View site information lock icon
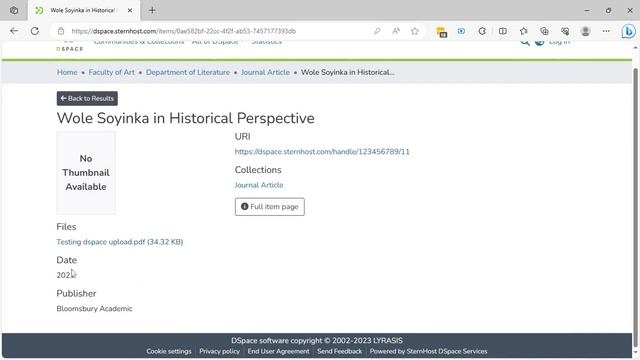 (61, 31)
